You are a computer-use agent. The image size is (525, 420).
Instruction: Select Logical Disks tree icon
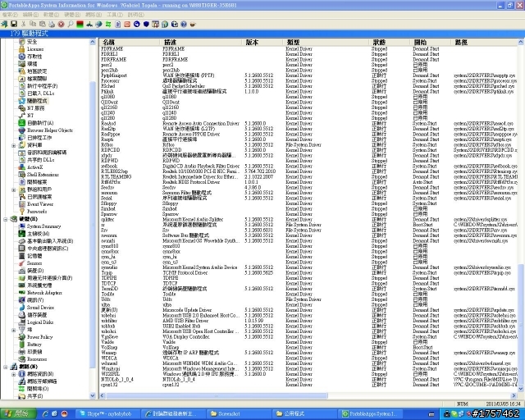[x=22, y=322]
